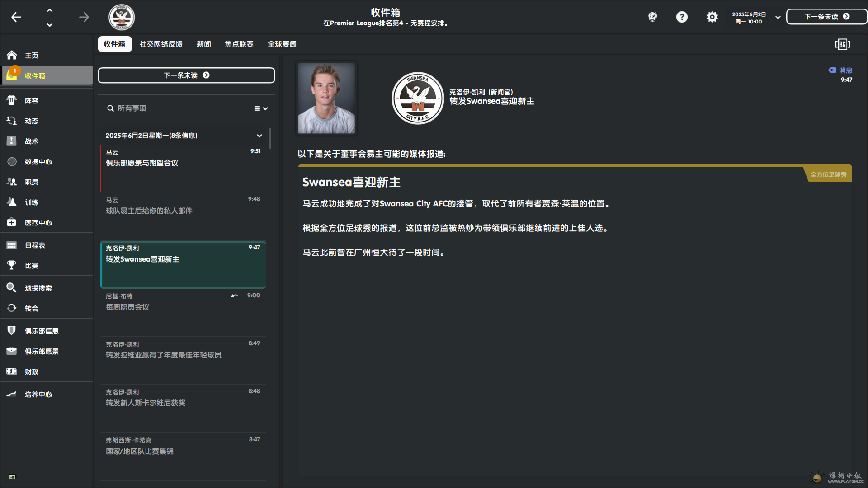The height and width of the screenshot is (488, 868).
Task: Click the top-right 下一条未读 button
Action: click(826, 17)
